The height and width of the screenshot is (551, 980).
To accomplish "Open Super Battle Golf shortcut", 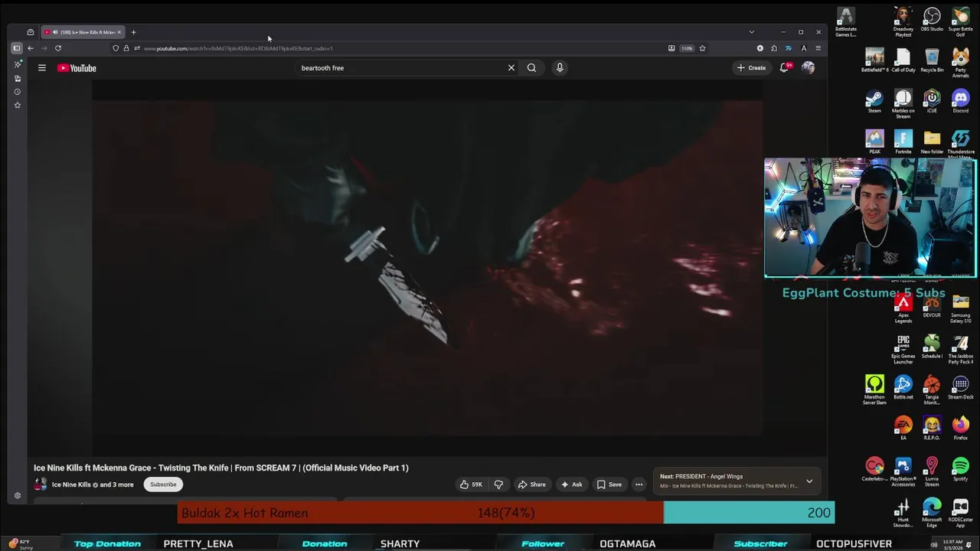I will pos(961,21).
